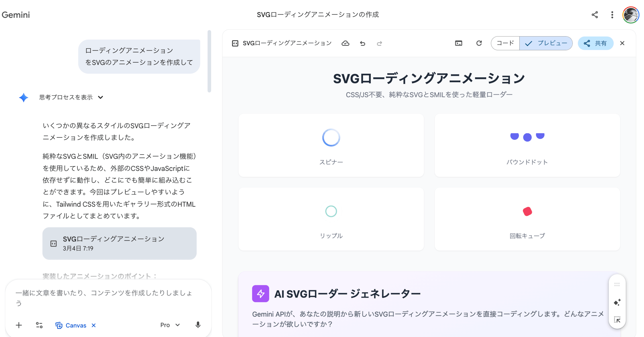Click the microphone voice input icon

(198, 325)
